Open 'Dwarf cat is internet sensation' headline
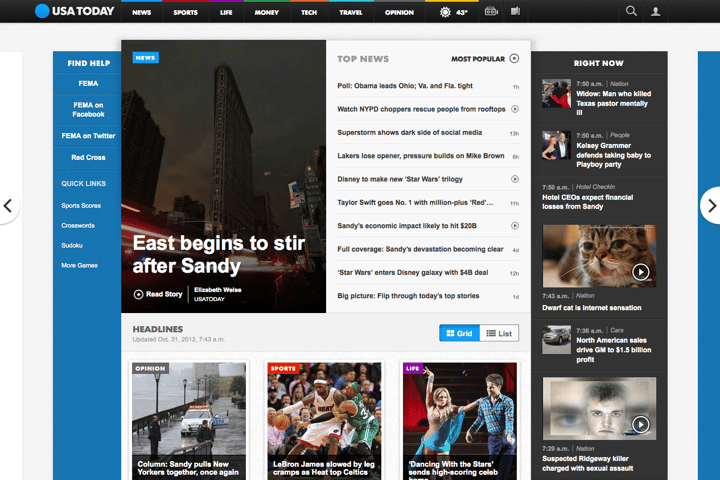 591,308
